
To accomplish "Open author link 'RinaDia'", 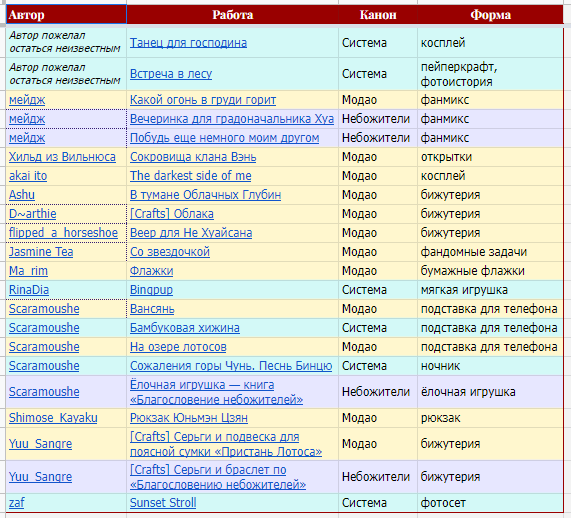I will pos(29,290).
